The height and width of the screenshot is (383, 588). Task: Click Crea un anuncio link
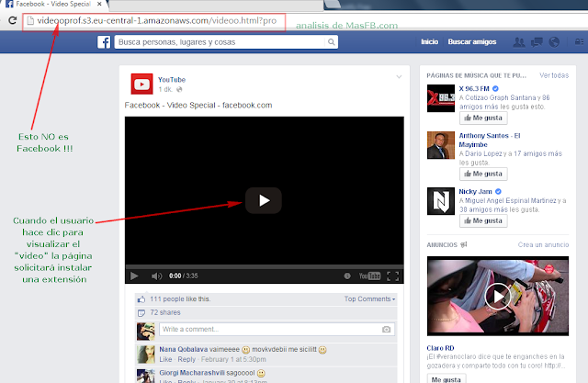pyautogui.click(x=543, y=244)
